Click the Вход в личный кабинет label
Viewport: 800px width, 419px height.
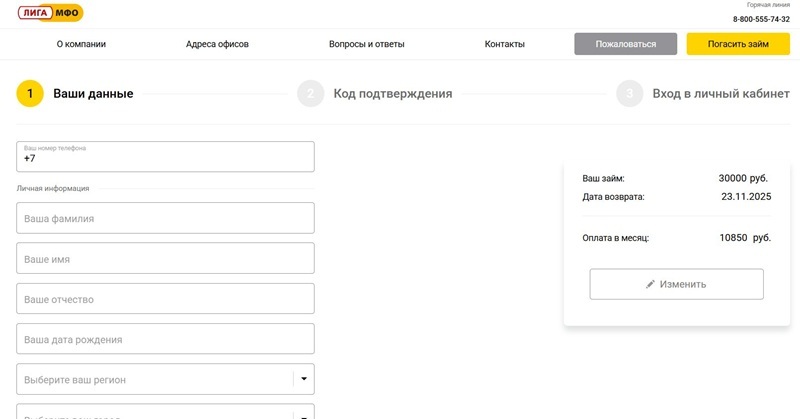pyautogui.click(x=721, y=93)
